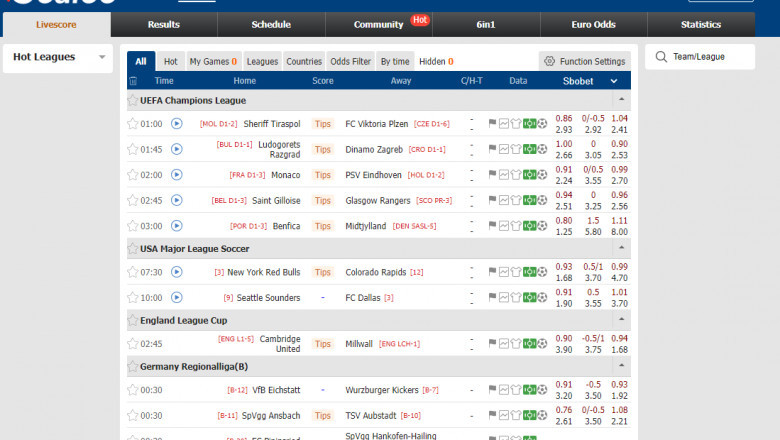The image size is (780, 440).
Task: Favorite the England League Cup group
Action: click(132, 320)
